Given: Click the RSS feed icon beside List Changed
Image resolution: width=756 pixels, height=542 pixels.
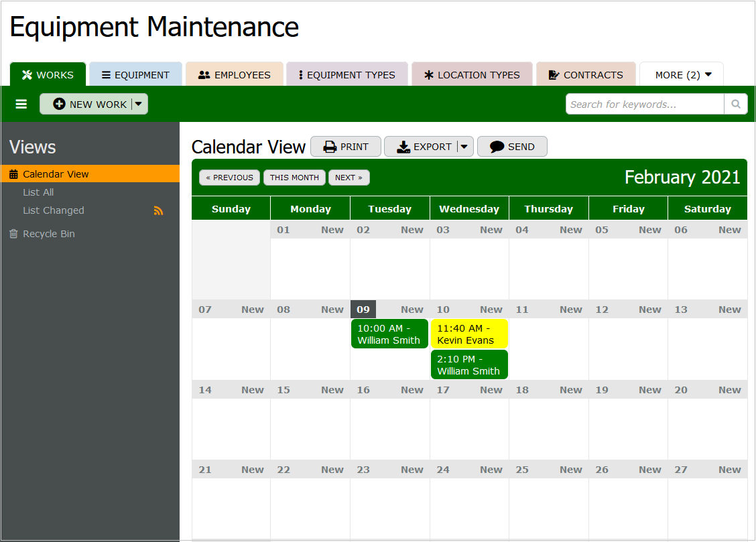Looking at the screenshot, I should [158, 210].
